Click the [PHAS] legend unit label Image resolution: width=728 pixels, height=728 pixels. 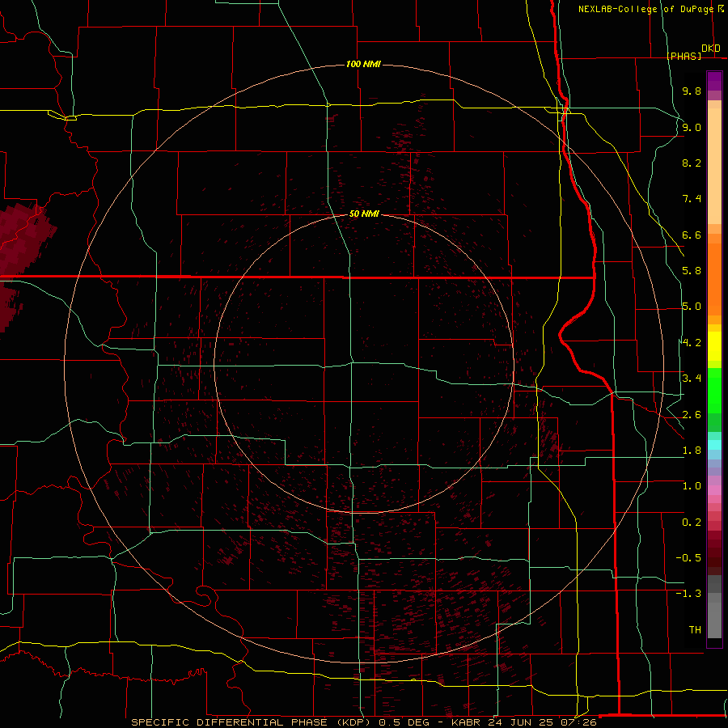tap(684, 57)
